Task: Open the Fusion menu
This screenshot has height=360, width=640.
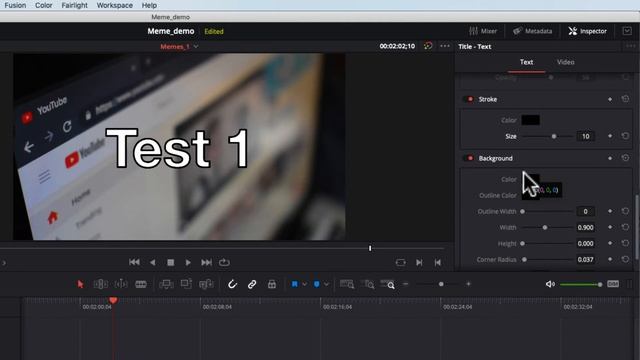Action: coord(15,5)
